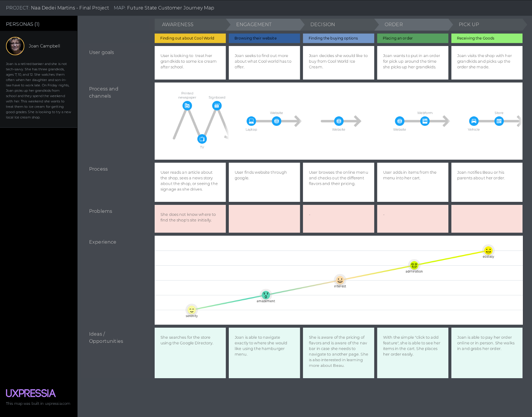The height and width of the screenshot is (417, 532).
Task: Click 'User finds website through google' card
Action: 264,182
